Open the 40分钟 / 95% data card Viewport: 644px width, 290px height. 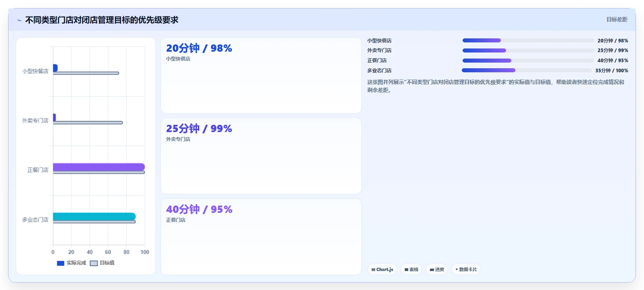click(261, 237)
